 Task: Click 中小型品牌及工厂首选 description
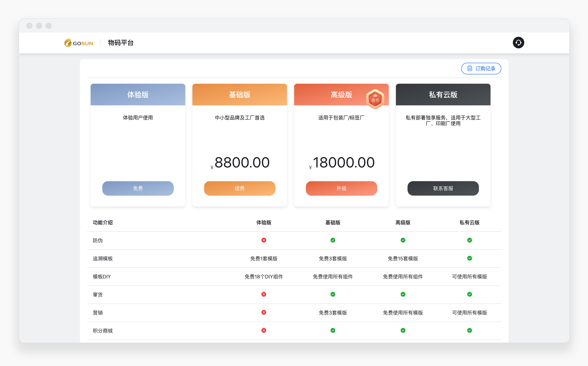pyautogui.click(x=239, y=118)
